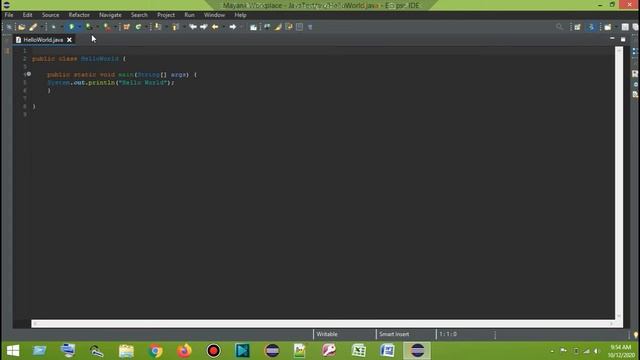
Task: Open the File menu
Action: coord(9,15)
